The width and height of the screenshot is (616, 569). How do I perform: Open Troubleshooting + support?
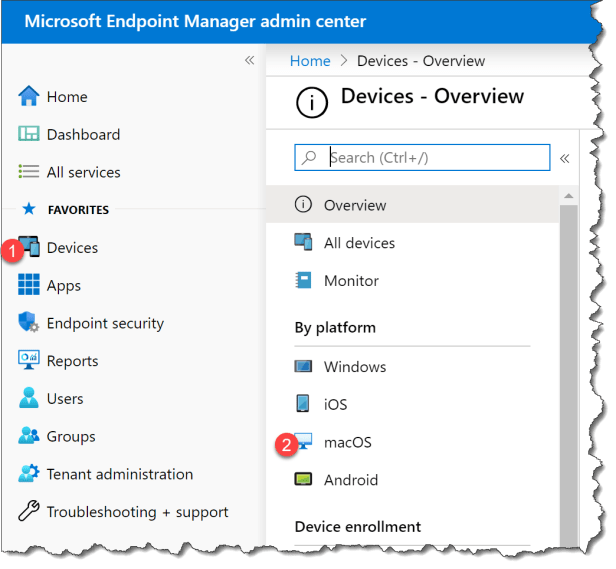(x=138, y=512)
